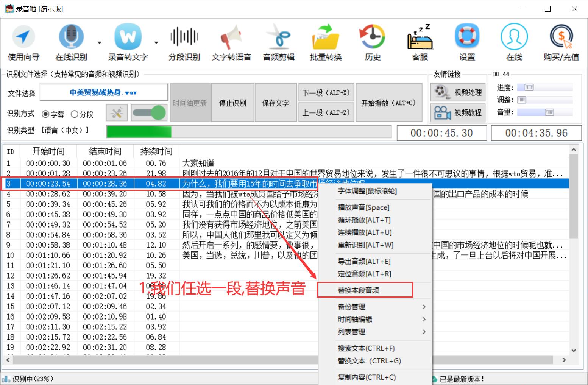Click the horizontal scrollbar right arrow
This screenshot has width=588, height=385.
565,360
